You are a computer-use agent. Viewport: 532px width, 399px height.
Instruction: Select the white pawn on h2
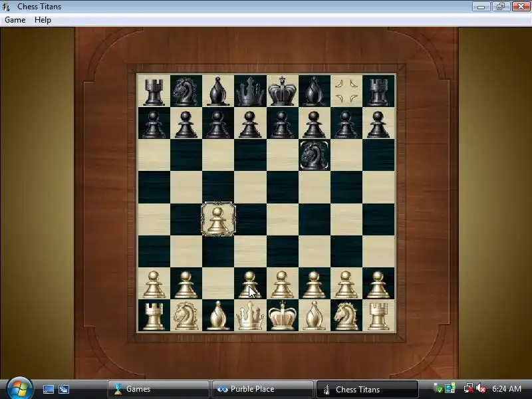click(378, 285)
